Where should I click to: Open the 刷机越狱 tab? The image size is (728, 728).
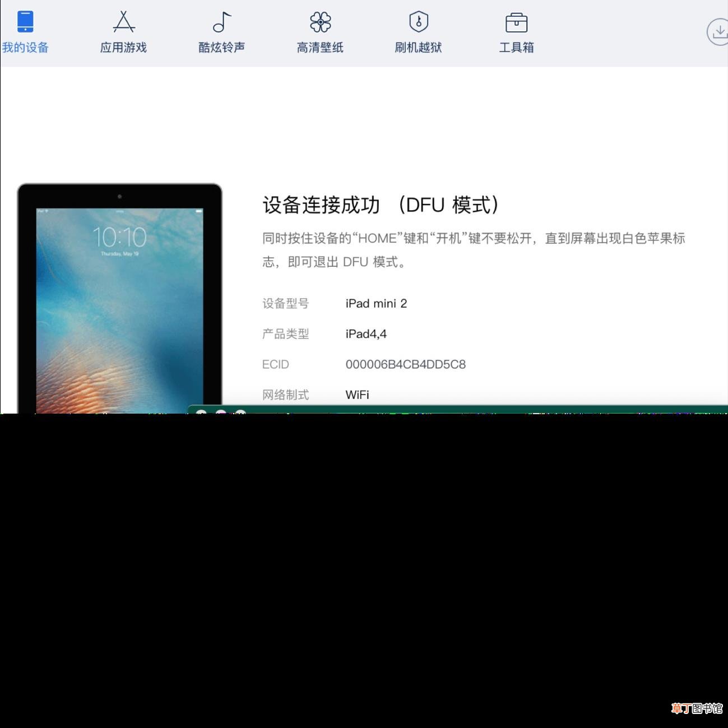click(419, 33)
